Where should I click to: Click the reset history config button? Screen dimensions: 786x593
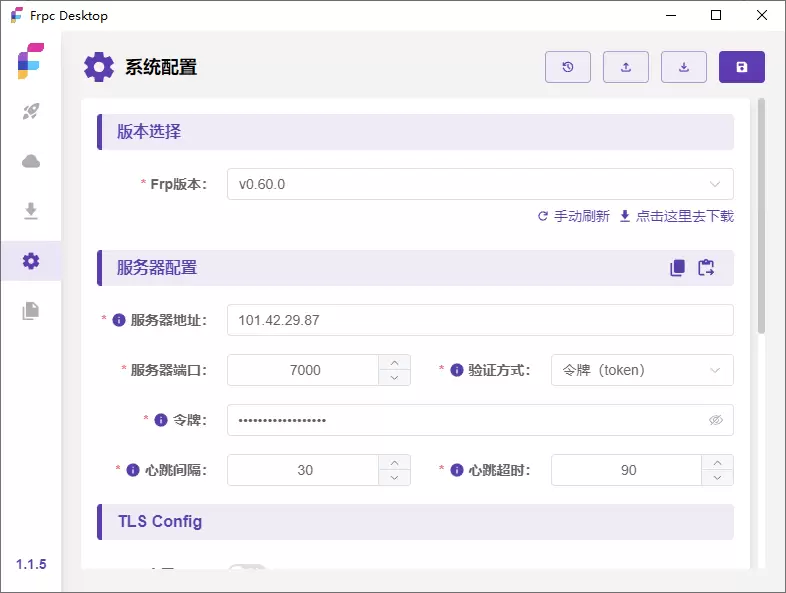pyautogui.click(x=568, y=67)
